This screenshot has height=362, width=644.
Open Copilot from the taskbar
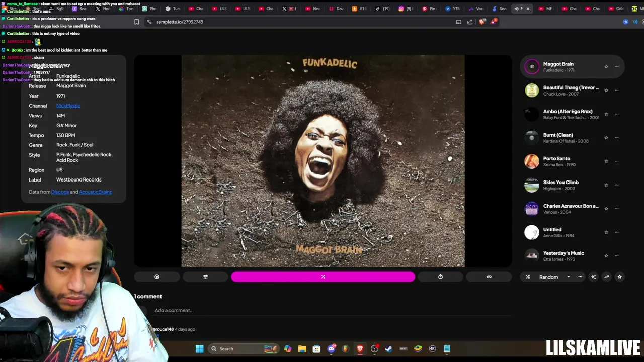click(x=287, y=349)
